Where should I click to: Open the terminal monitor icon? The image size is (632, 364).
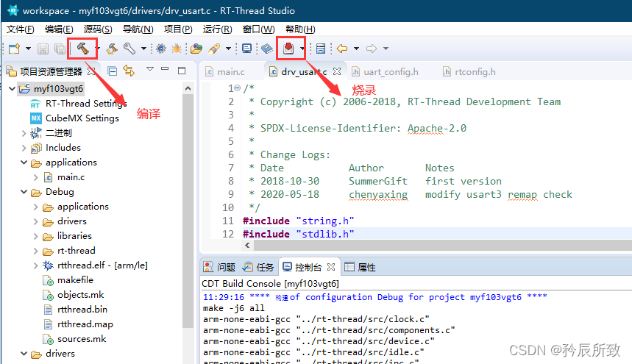point(246,49)
